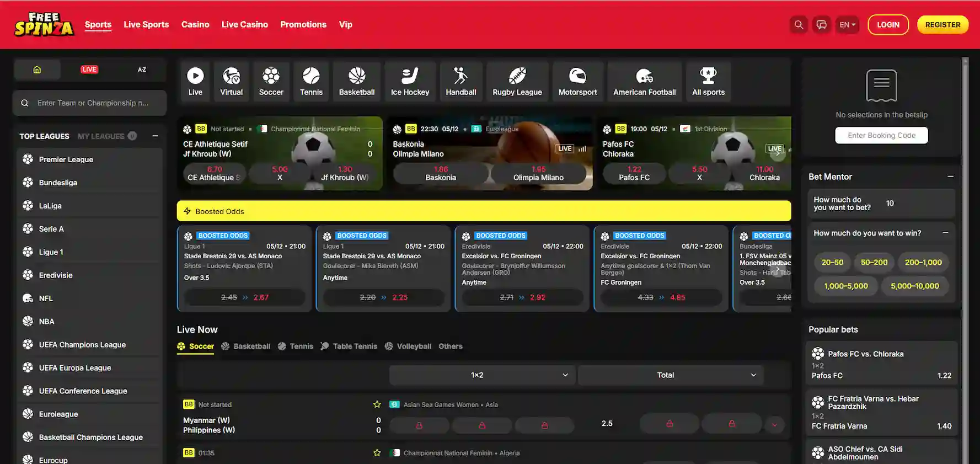
Task: Switch Live Now to Tennis tab
Action: pyautogui.click(x=296, y=346)
